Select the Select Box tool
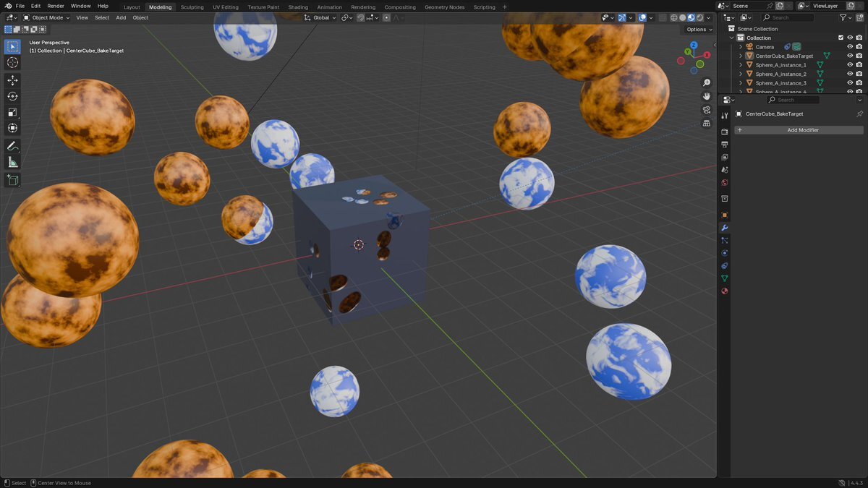 12,47
